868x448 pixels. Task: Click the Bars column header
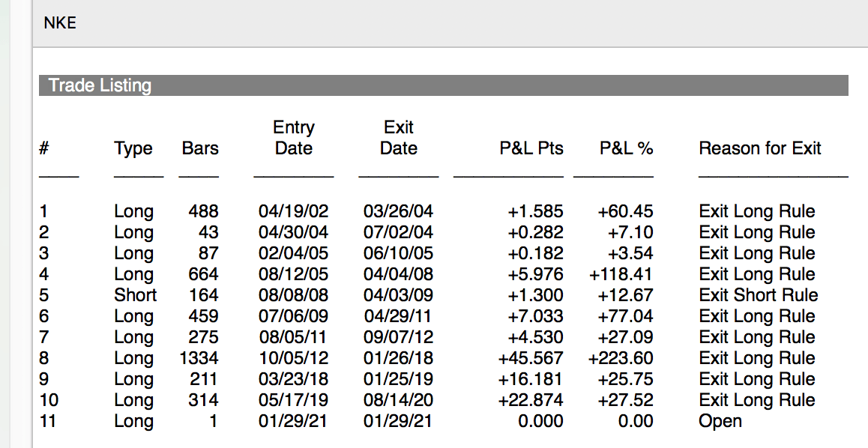point(200,148)
